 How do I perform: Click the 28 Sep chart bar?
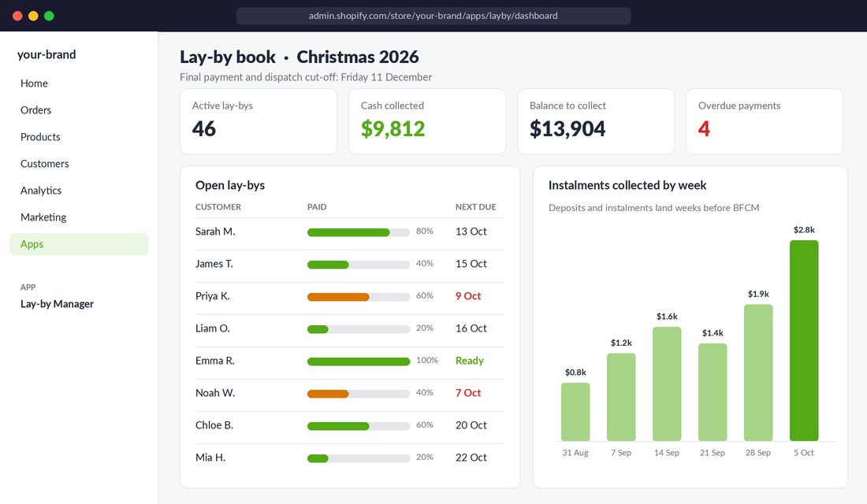coord(758,372)
